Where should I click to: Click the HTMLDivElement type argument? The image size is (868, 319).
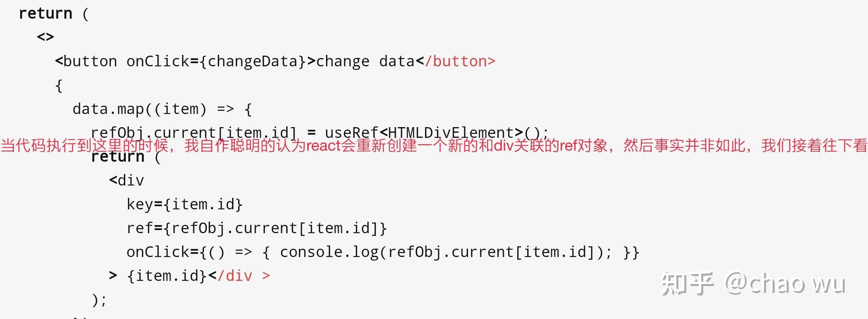451,132
